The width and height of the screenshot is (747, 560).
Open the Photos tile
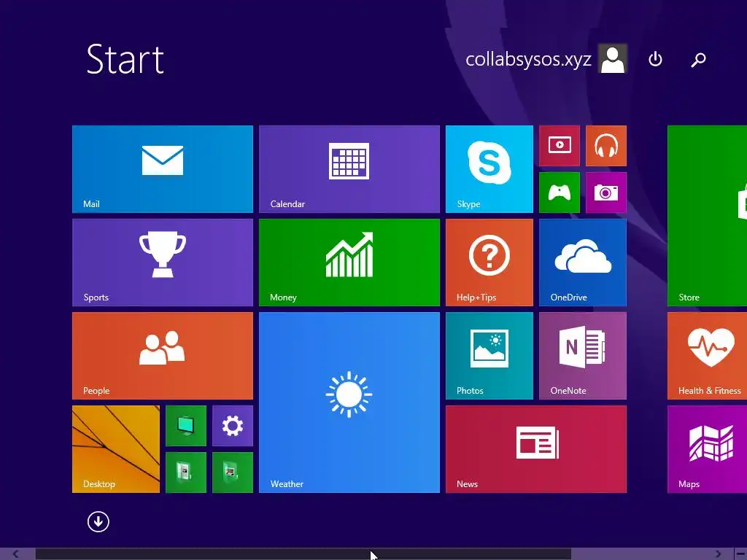489,356
